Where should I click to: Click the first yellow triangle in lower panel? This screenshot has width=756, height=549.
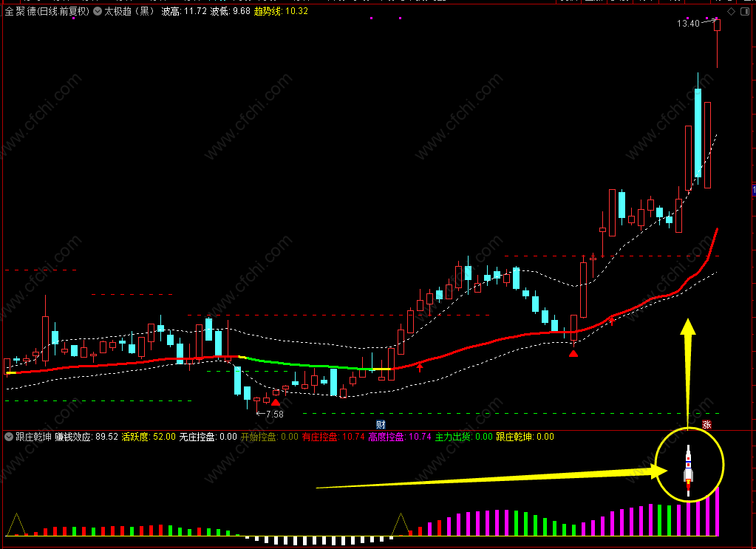pos(16,525)
